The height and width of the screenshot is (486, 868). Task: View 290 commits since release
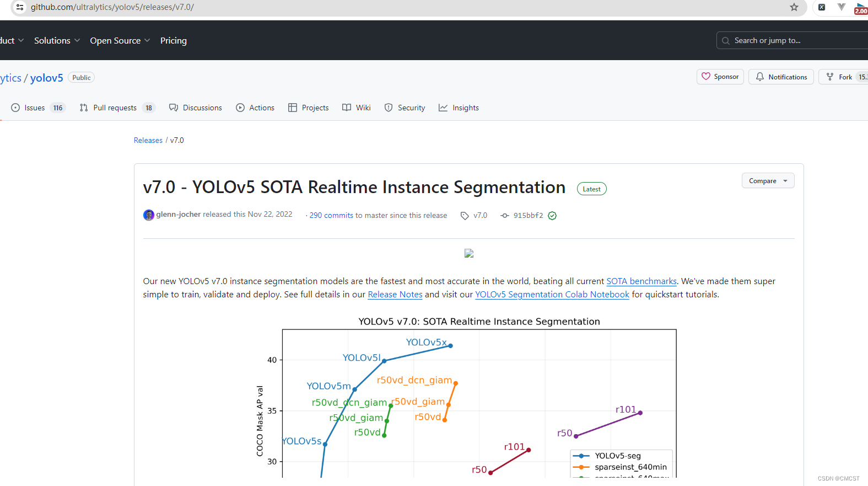[x=331, y=215]
